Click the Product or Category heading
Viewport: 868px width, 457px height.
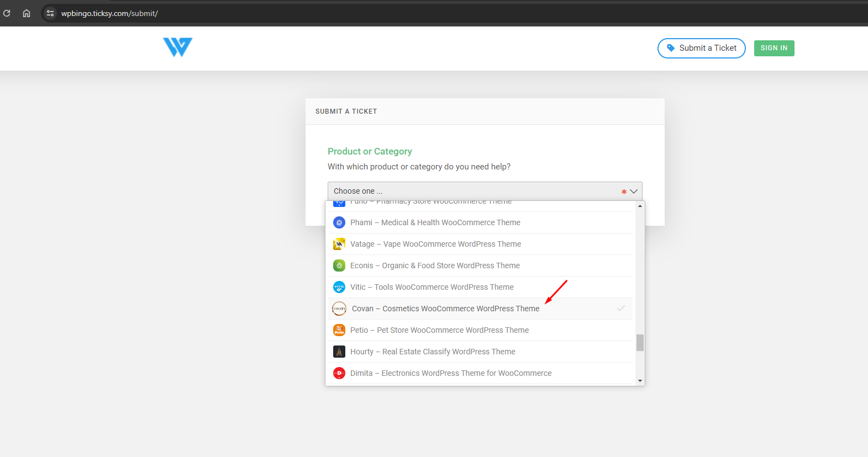coord(370,151)
